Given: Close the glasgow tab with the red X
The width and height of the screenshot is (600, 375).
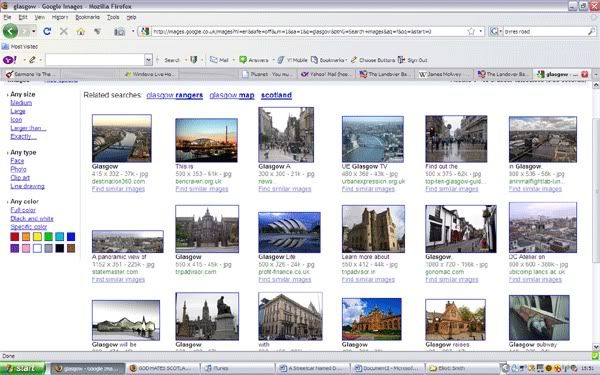Looking at the screenshot, I should point(584,74).
